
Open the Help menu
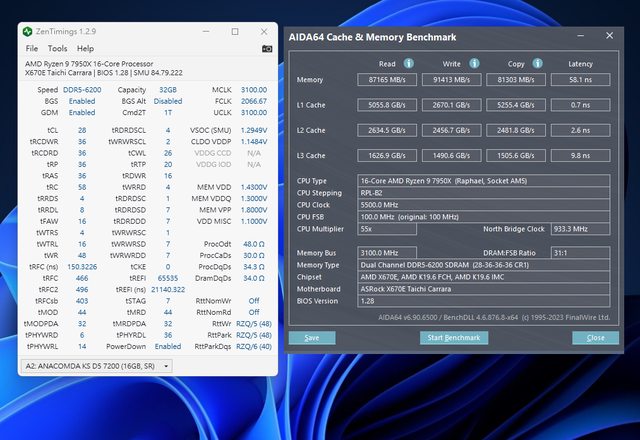pos(85,48)
